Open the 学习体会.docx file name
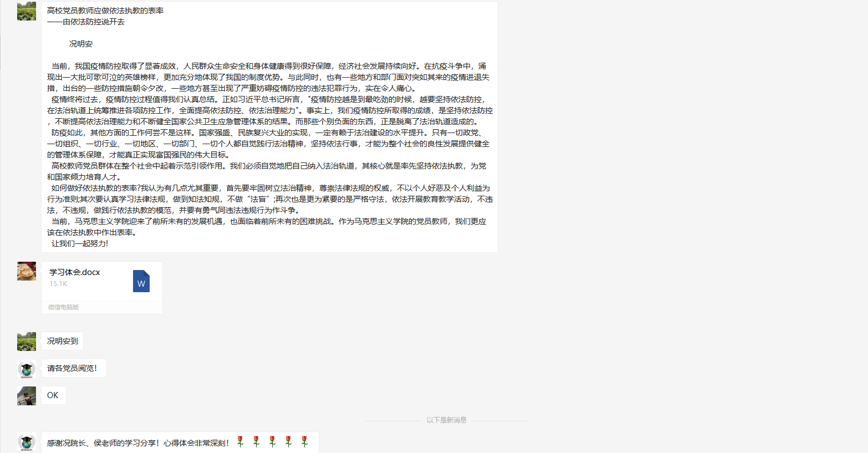Screen dimensions: 868x453 (x=75, y=272)
